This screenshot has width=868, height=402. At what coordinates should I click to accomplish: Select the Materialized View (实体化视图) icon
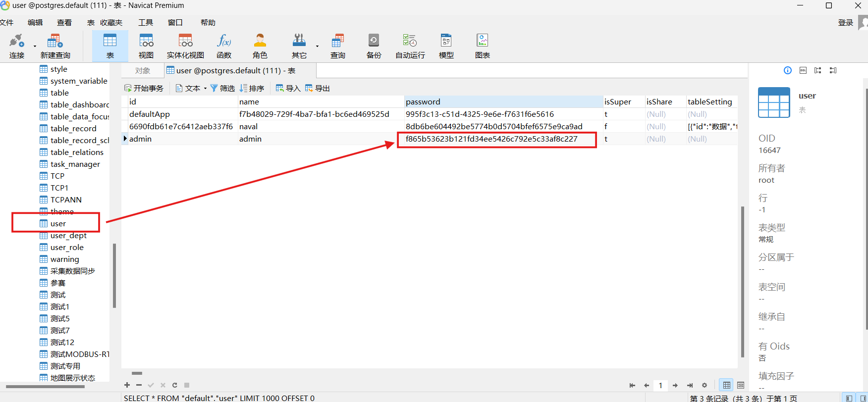(x=185, y=46)
